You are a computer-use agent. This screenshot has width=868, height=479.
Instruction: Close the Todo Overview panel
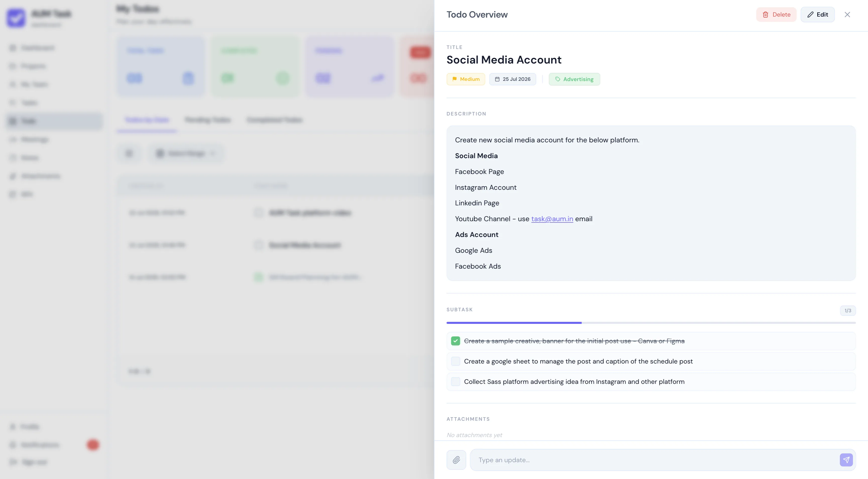click(x=847, y=15)
